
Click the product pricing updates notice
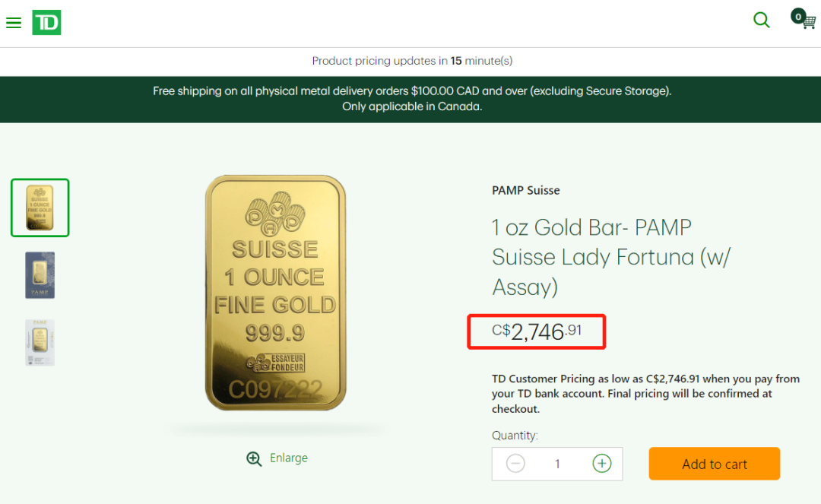[x=411, y=61]
